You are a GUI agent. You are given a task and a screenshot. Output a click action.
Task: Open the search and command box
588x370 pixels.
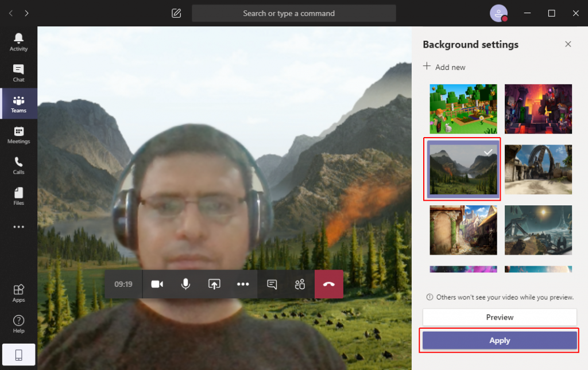[x=293, y=13]
